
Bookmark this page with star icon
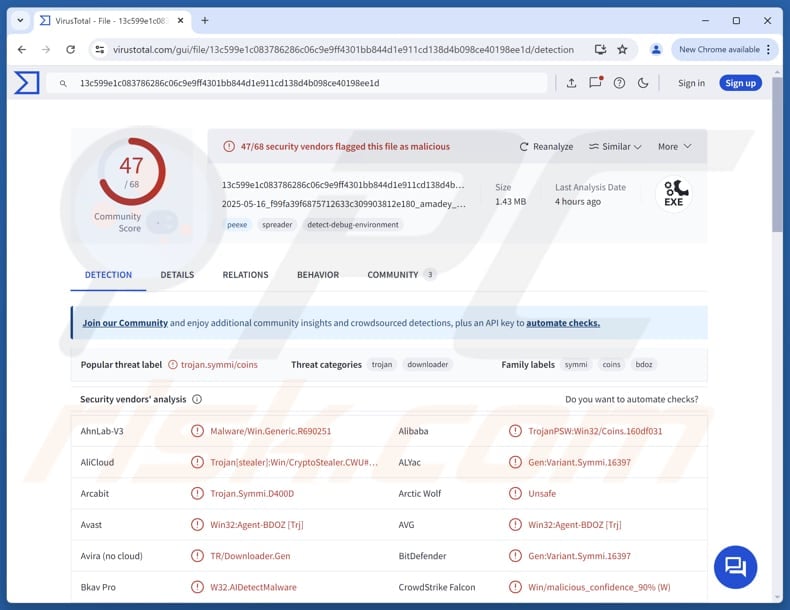point(623,49)
